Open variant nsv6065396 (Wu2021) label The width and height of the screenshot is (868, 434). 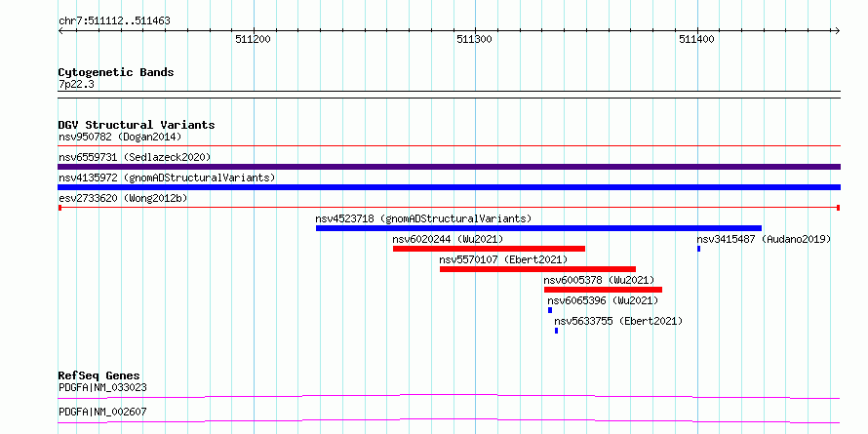click(x=603, y=300)
